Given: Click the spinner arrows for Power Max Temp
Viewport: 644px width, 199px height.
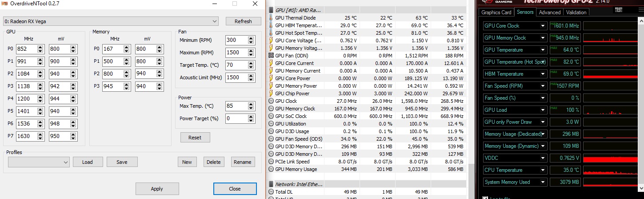Looking at the screenshot, I should pyautogui.click(x=252, y=106).
